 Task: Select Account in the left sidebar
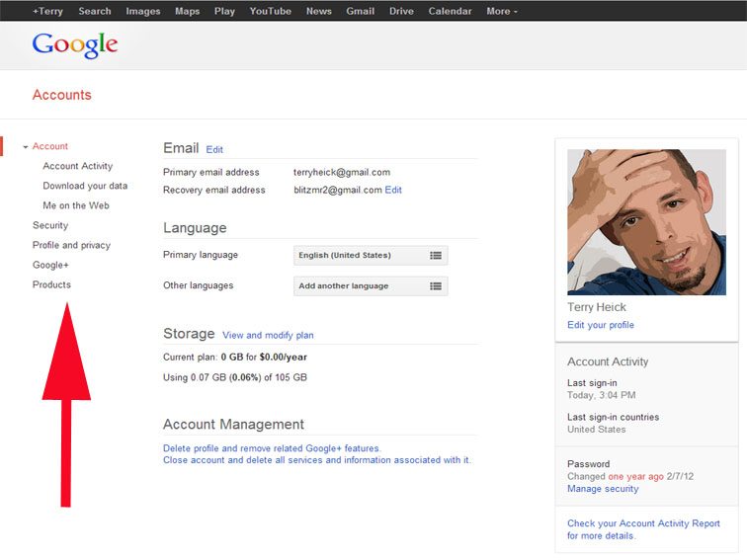[50, 146]
